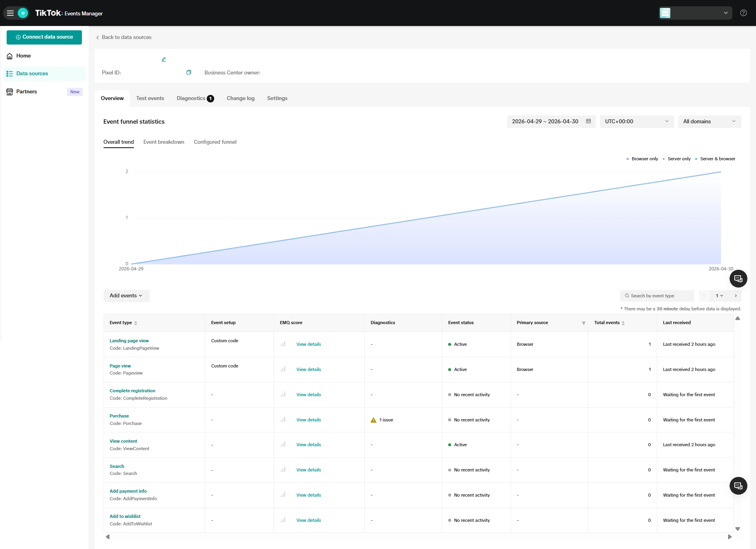Click EMQ bar icon in View content row
756x549 pixels.
(283, 445)
